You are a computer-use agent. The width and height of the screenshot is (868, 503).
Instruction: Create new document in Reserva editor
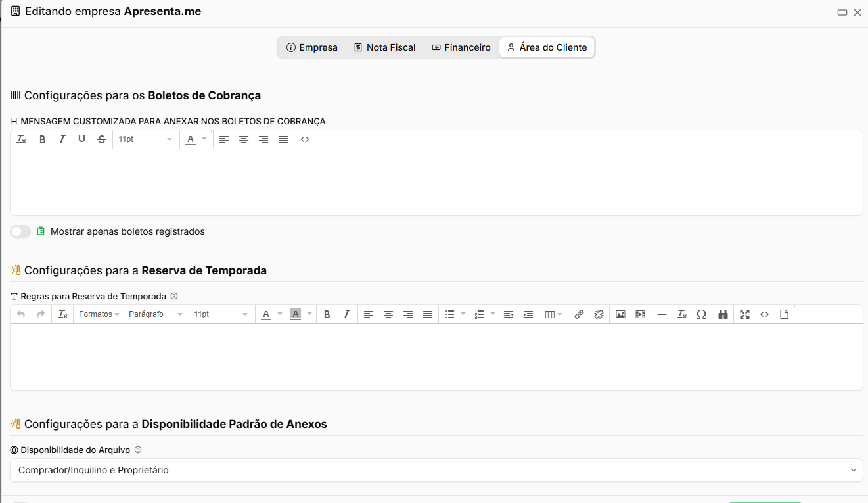[x=784, y=314]
